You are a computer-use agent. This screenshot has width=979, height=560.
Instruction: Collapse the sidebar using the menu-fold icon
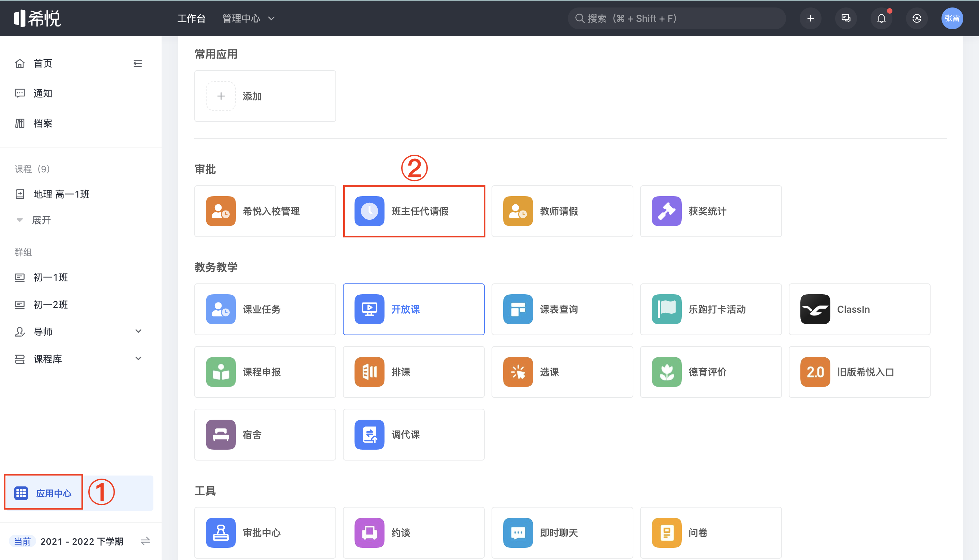pos(137,63)
